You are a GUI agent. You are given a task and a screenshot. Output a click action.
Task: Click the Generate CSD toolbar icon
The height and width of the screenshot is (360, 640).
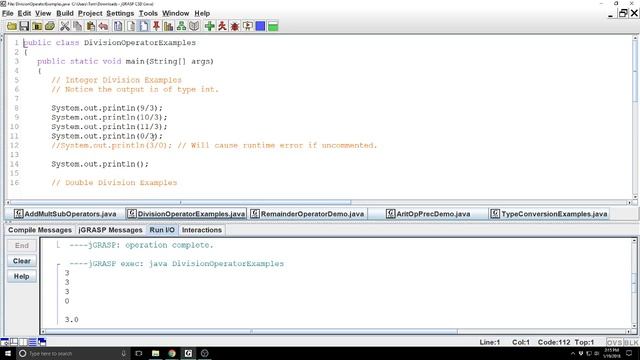[x=118, y=27]
